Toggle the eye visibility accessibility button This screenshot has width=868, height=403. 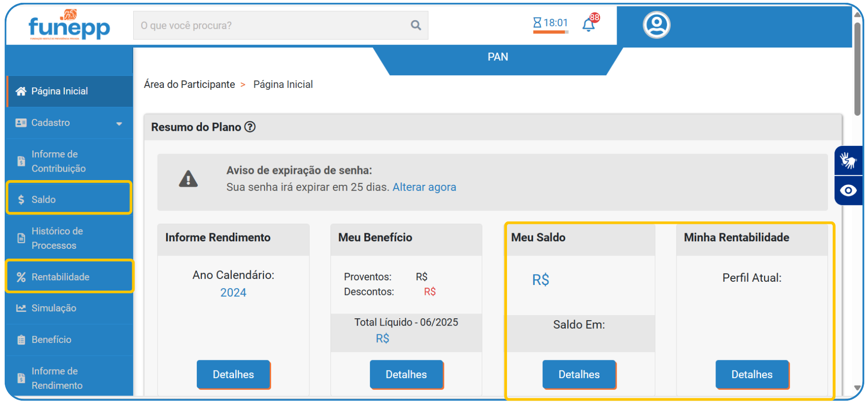coord(848,190)
